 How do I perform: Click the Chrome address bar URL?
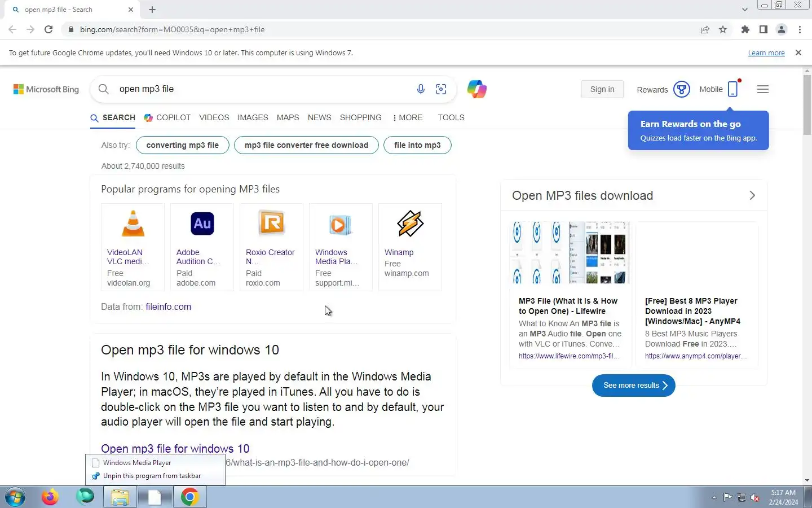172,29
